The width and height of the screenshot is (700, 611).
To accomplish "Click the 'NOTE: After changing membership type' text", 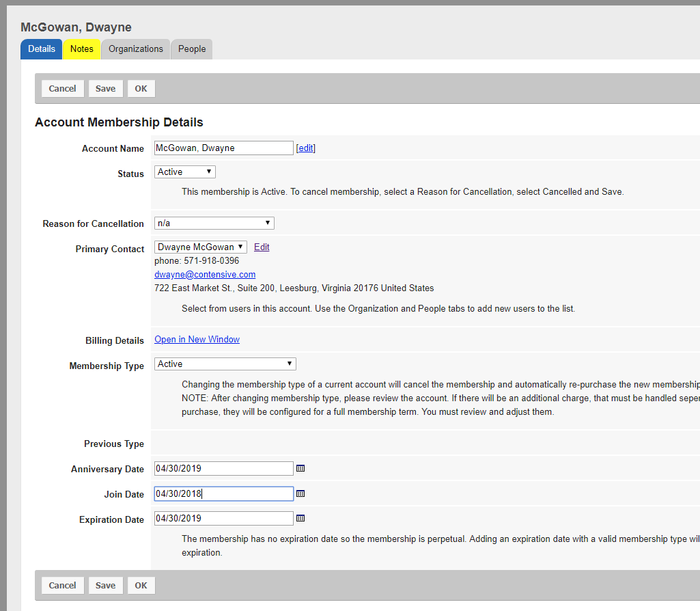I will tap(440, 398).
